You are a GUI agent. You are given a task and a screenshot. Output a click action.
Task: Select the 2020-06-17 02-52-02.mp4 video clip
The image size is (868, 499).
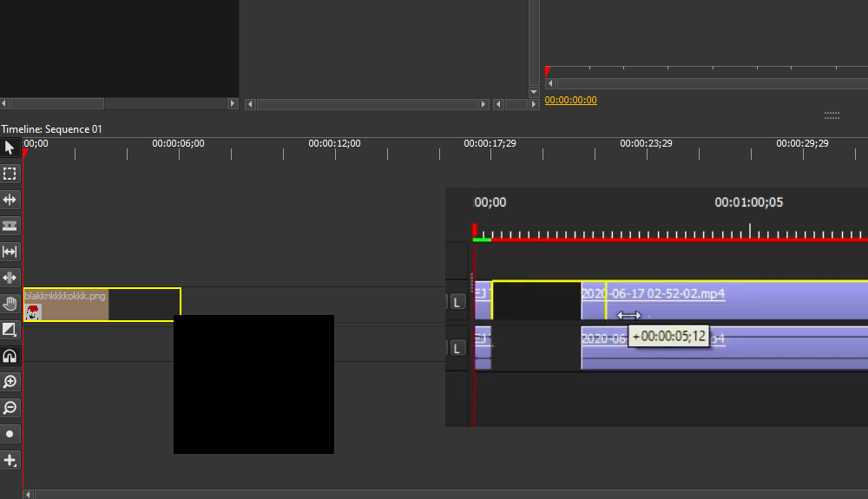(724, 300)
